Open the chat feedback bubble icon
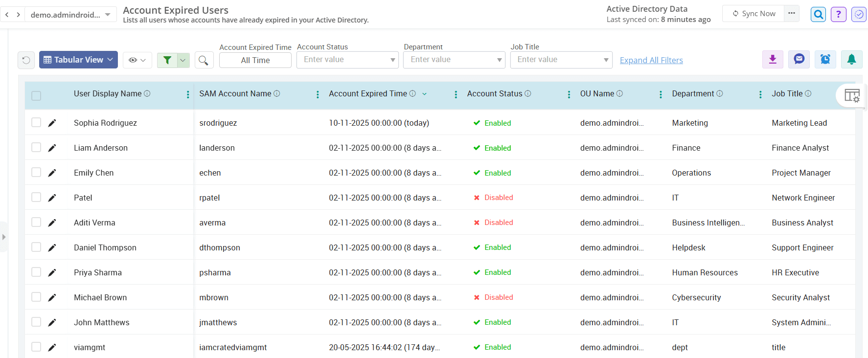Image resolution: width=868 pixels, height=358 pixels. click(799, 59)
